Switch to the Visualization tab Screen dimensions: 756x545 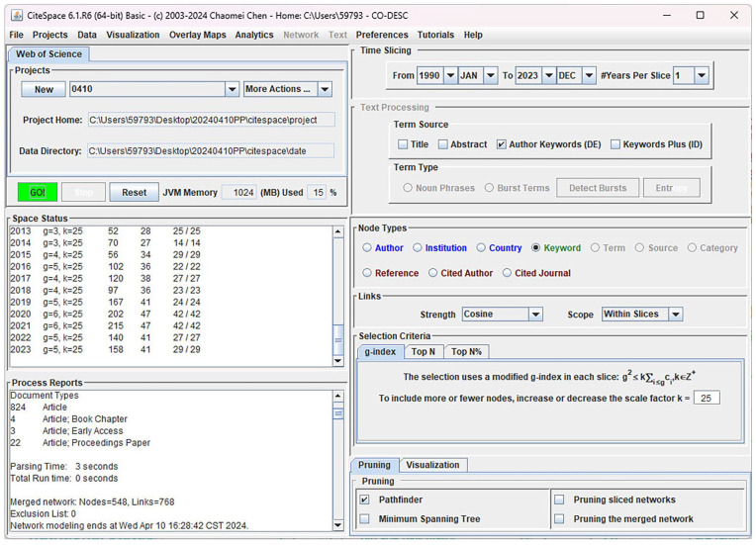click(432, 465)
